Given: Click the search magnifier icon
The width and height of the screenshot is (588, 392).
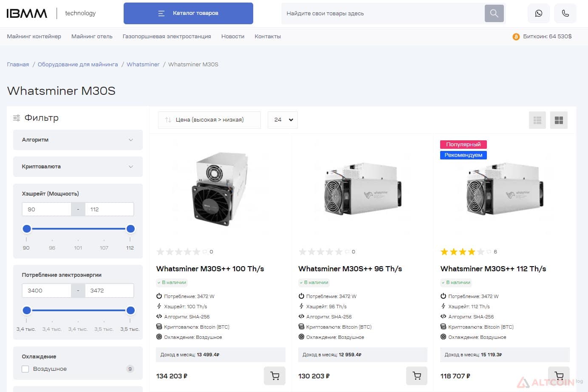Looking at the screenshot, I should click(x=494, y=13).
